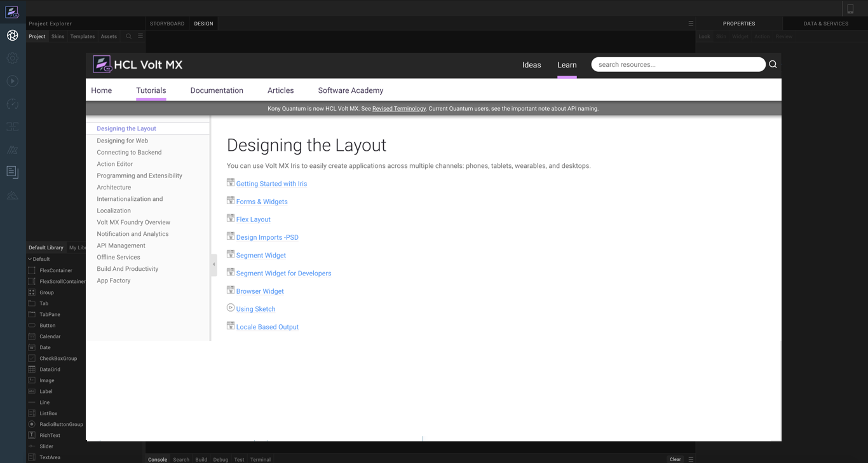The image size is (868, 463).
Task: Switch to the Templates tab
Action: tap(83, 36)
